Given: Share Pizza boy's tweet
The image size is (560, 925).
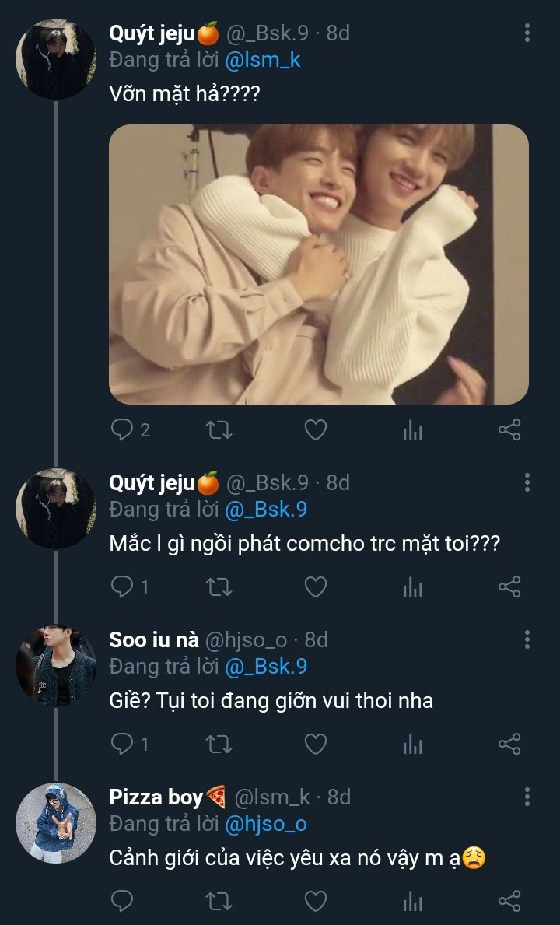Looking at the screenshot, I should coord(509,902).
